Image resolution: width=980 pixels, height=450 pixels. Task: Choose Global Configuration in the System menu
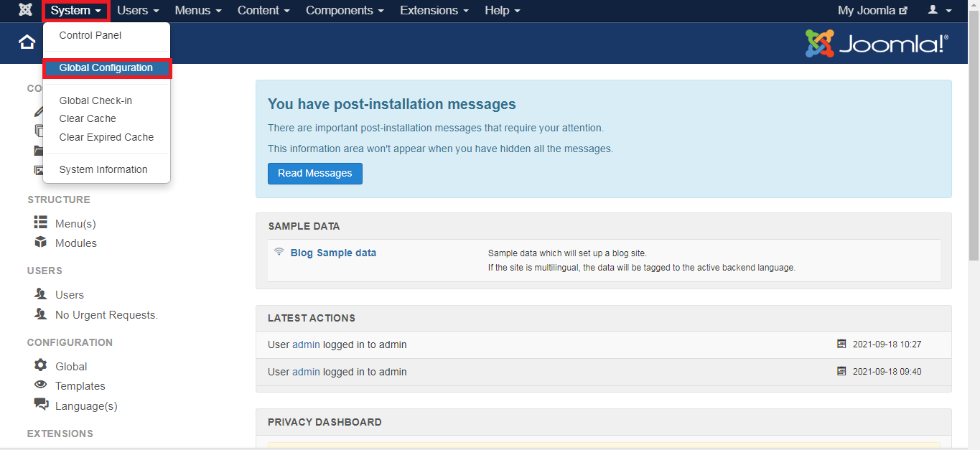(106, 68)
